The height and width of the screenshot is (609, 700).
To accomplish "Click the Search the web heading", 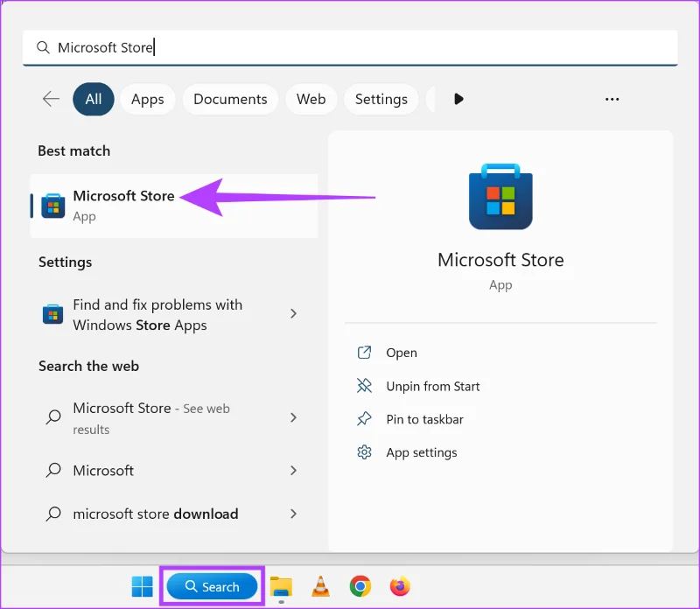I will [x=89, y=366].
